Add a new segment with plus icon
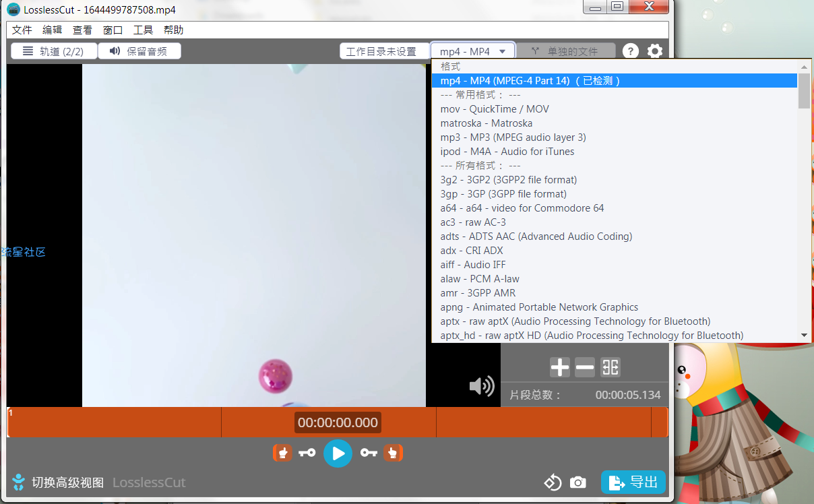Viewport: 814px width, 504px height. click(560, 367)
